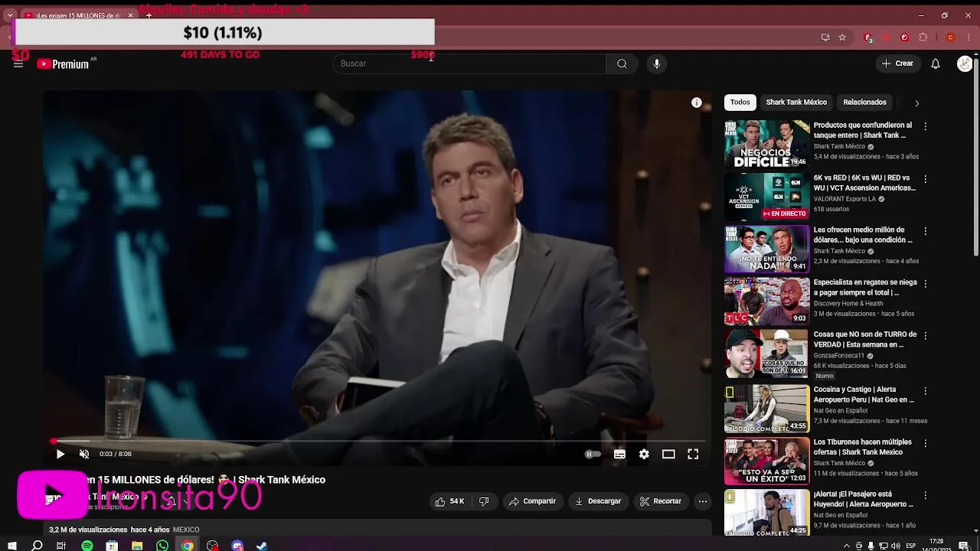Toggle fullscreen mode

coord(693,454)
